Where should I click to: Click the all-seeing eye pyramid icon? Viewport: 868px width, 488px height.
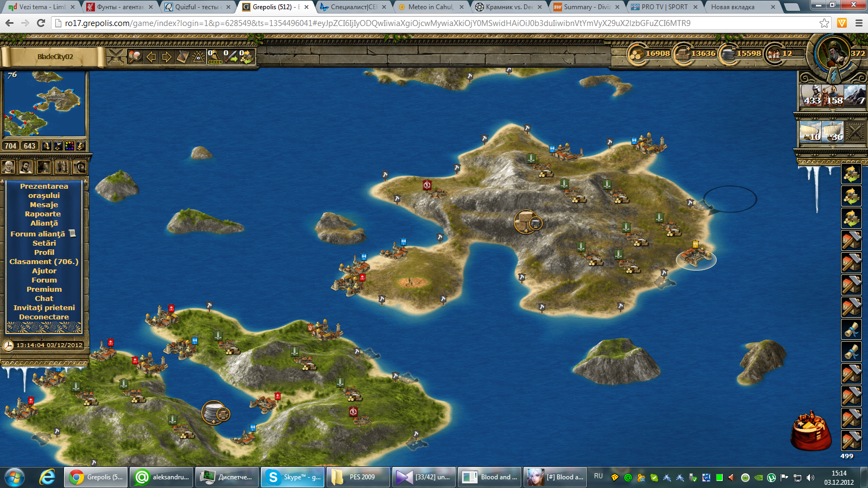[x=199, y=56]
